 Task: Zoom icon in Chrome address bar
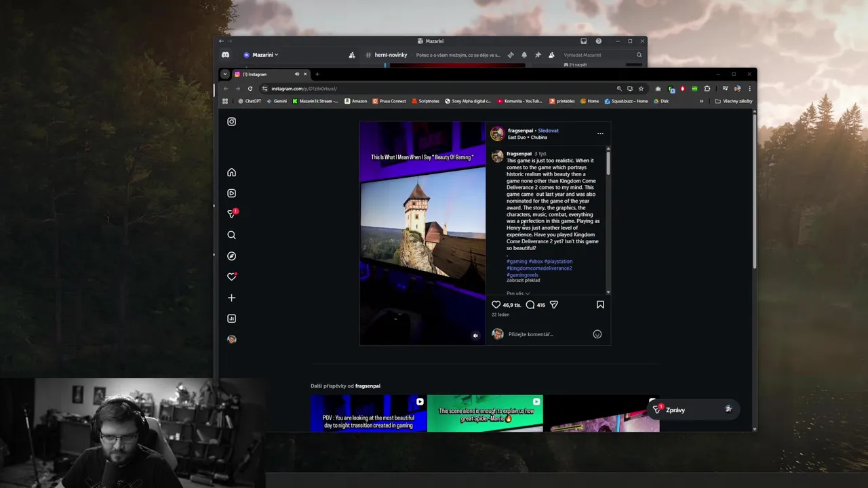pyautogui.click(x=619, y=89)
